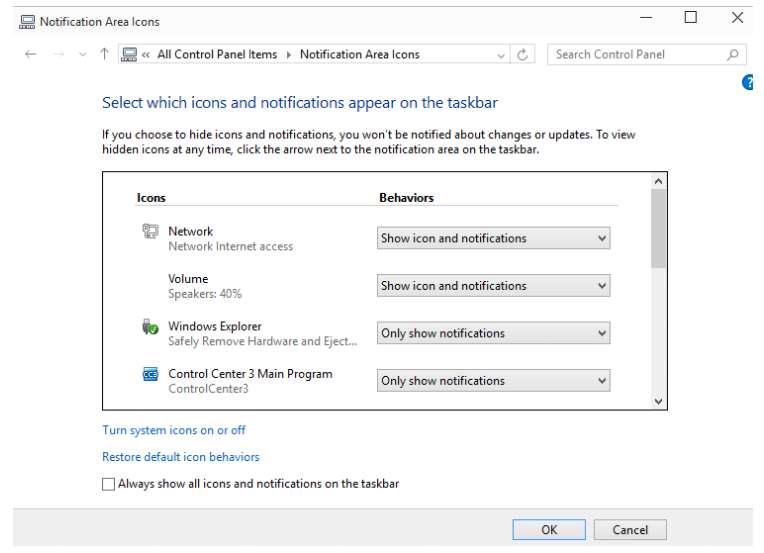Click the Network icon in the list
The image size is (764, 553).
click(150, 232)
